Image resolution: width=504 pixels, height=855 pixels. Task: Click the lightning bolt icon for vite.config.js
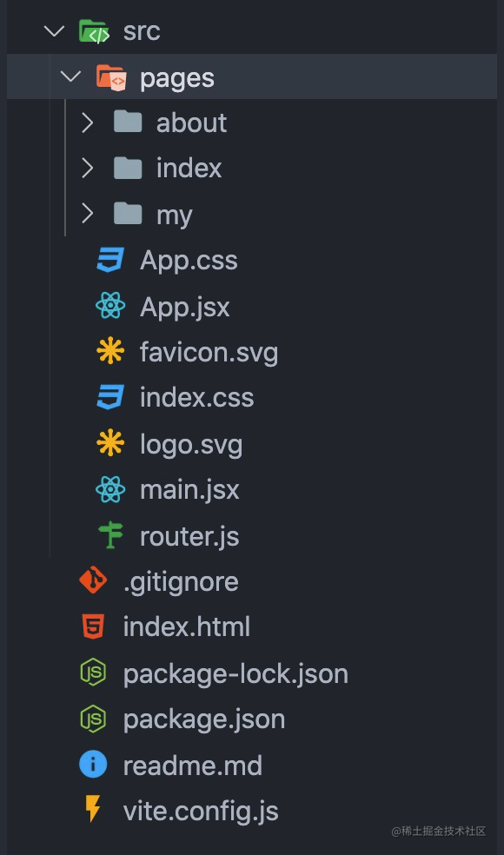(93, 809)
